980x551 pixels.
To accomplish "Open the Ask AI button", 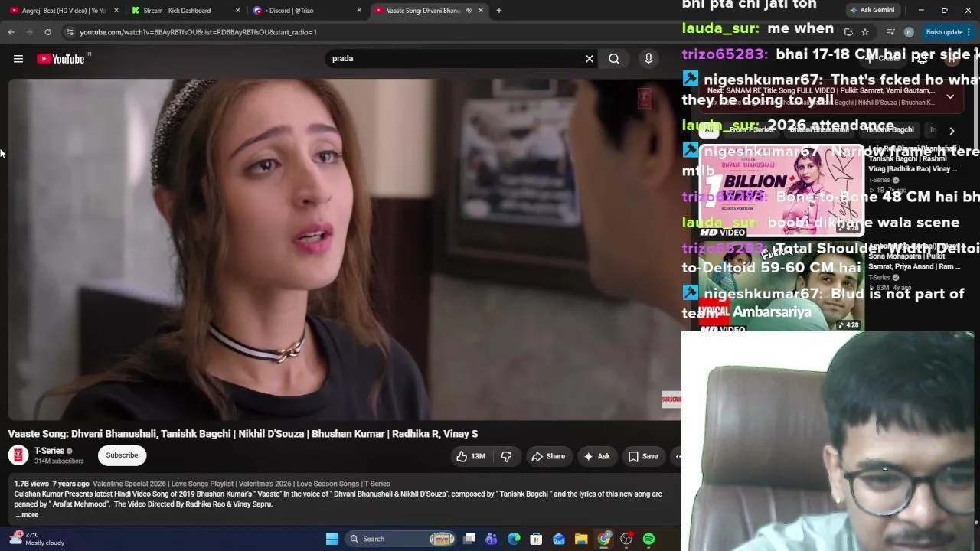I will [x=596, y=456].
